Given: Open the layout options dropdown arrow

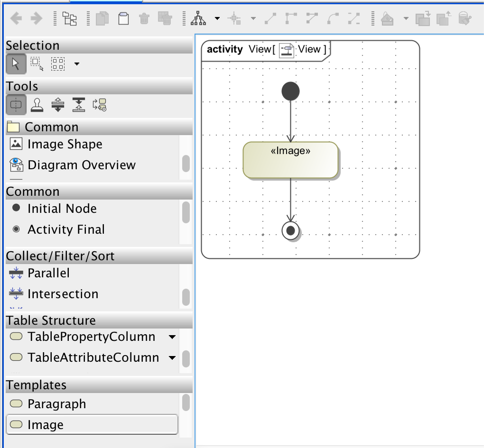Looking at the screenshot, I should [217, 18].
